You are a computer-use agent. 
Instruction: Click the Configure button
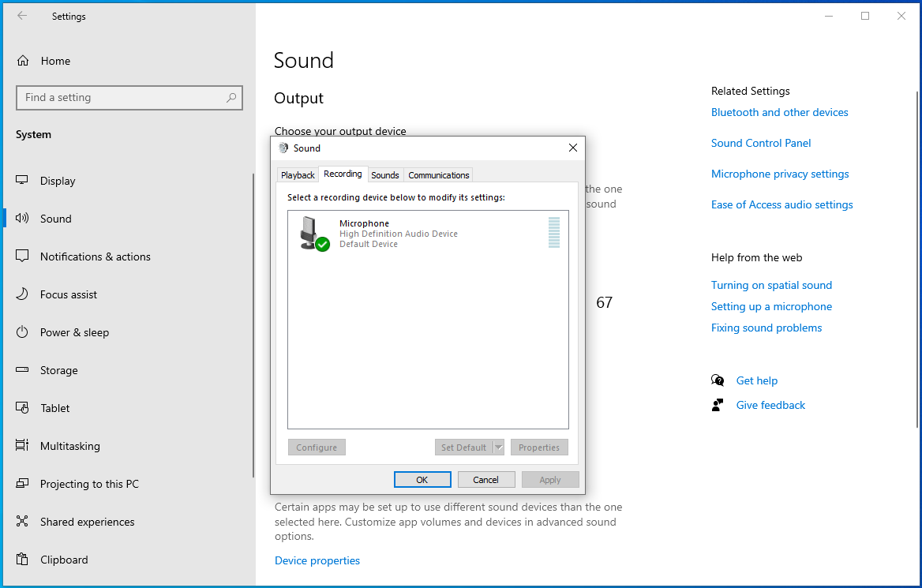pos(317,448)
